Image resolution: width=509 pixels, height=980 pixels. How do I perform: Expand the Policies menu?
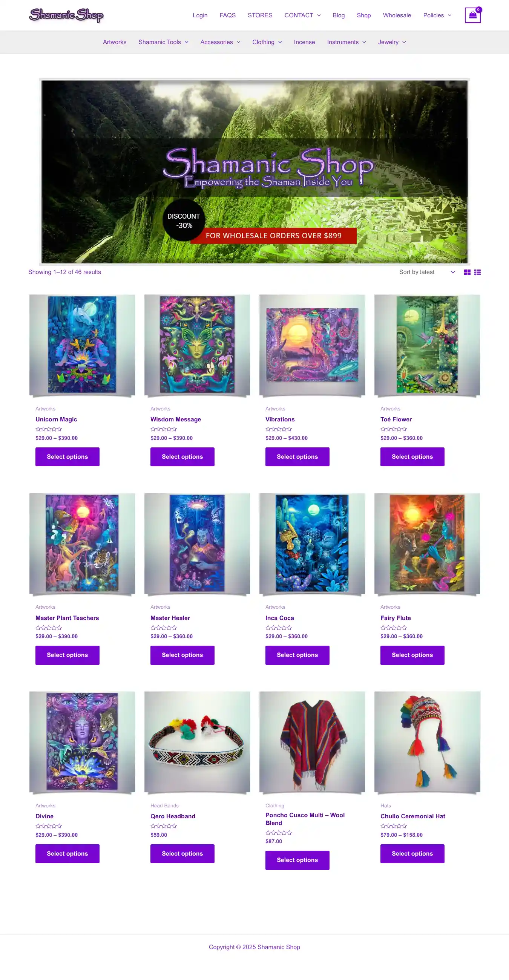tap(437, 15)
